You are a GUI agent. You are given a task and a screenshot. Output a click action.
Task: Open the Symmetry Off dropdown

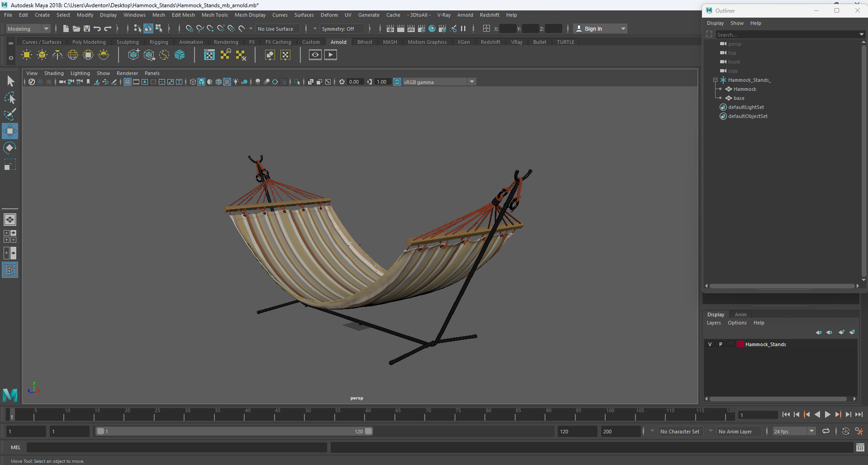(341, 28)
